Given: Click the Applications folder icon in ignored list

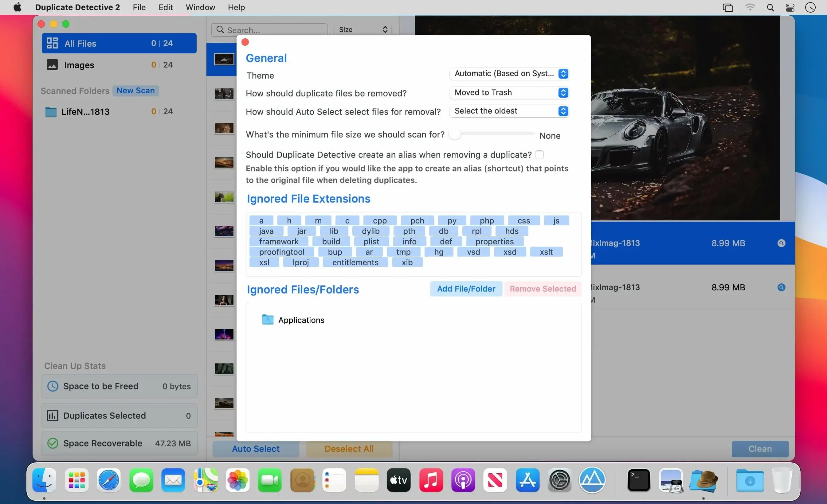Looking at the screenshot, I should (268, 320).
